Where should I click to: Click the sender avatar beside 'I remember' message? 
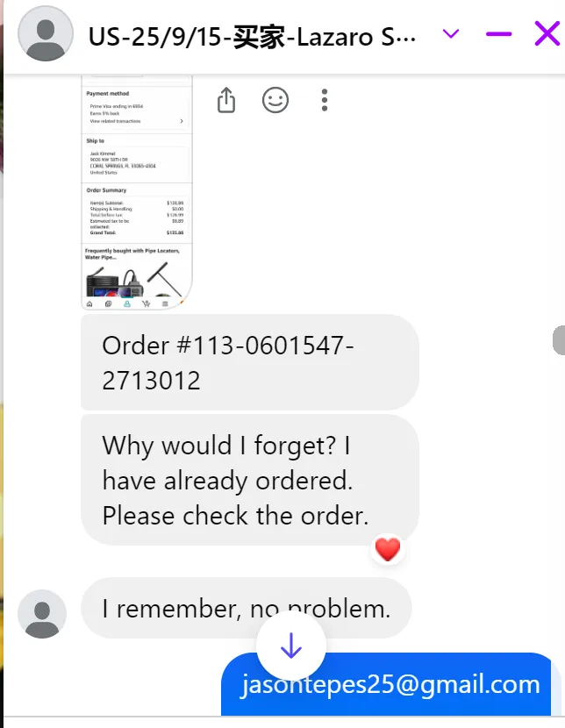coord(42,614)
